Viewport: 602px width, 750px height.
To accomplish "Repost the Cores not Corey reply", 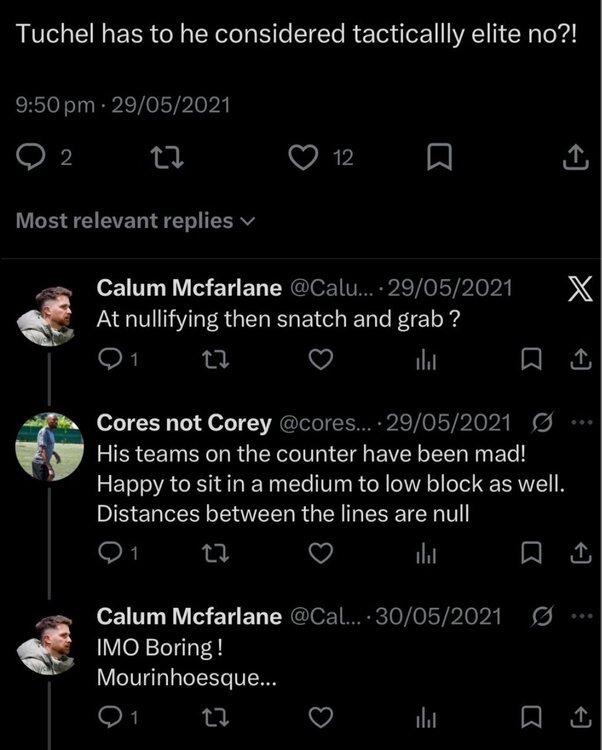I will (x=216, y=553).
